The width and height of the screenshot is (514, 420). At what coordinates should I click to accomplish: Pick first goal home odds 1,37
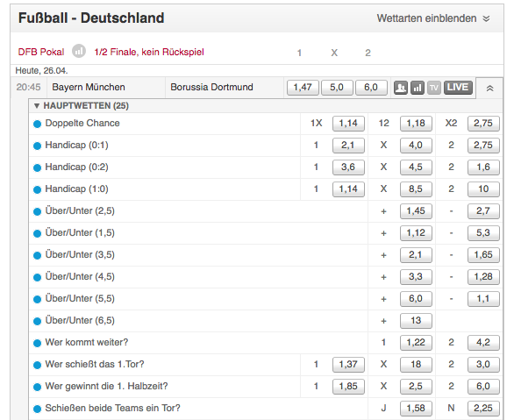tap(348, 365)
